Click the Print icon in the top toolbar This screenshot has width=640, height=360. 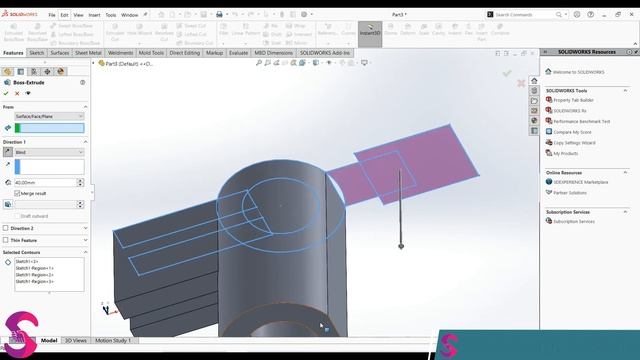tap(219, 15)
